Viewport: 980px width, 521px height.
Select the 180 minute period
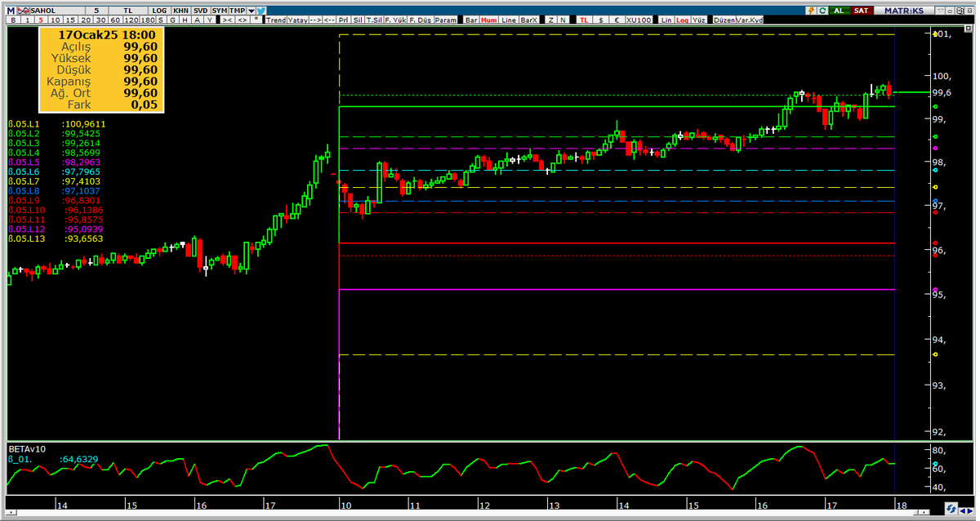click(x=148, y=20)
